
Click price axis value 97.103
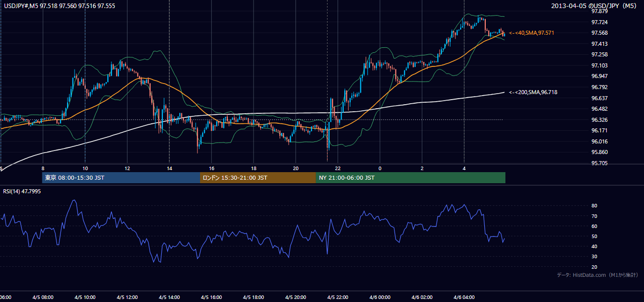pyautogui.click(x=599, y=65)
